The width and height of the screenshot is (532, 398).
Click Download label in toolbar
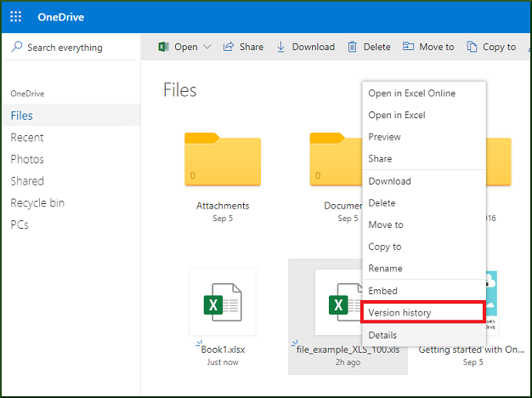coord(314,47)
